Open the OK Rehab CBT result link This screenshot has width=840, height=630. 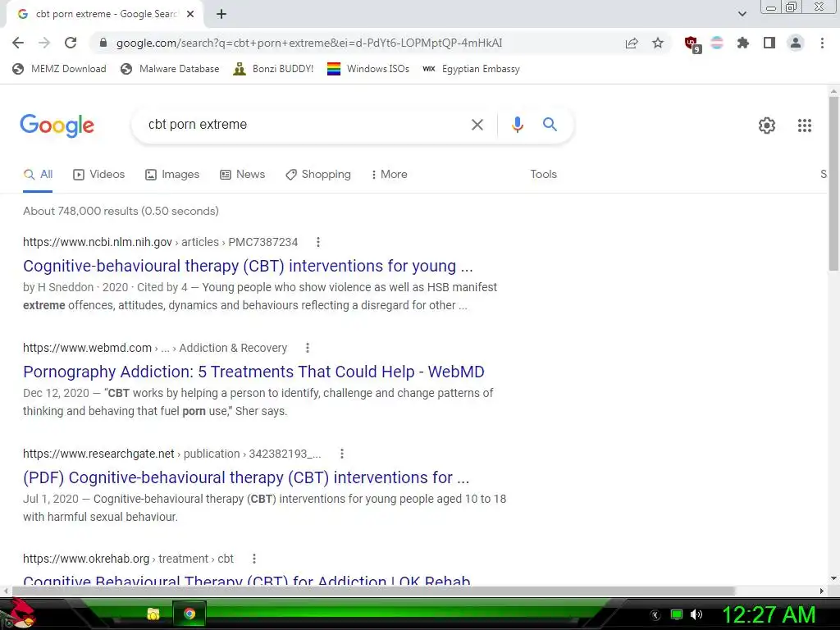246,581
